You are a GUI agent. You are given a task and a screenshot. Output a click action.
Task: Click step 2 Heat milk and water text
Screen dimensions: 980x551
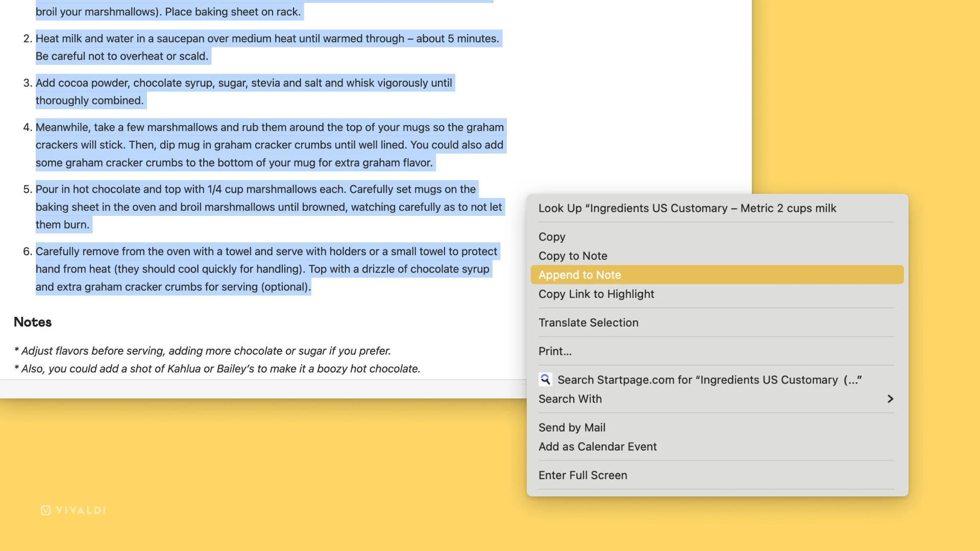[x=266, y=39]
